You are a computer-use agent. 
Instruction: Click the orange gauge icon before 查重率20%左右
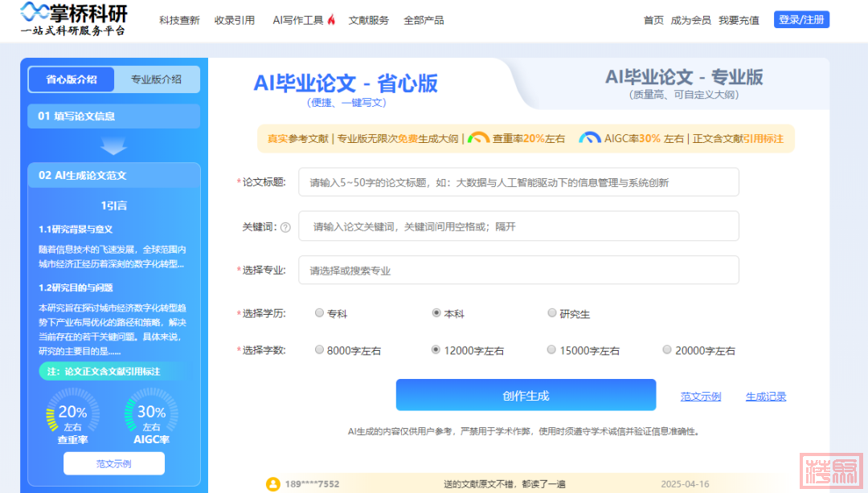(477, 138)
